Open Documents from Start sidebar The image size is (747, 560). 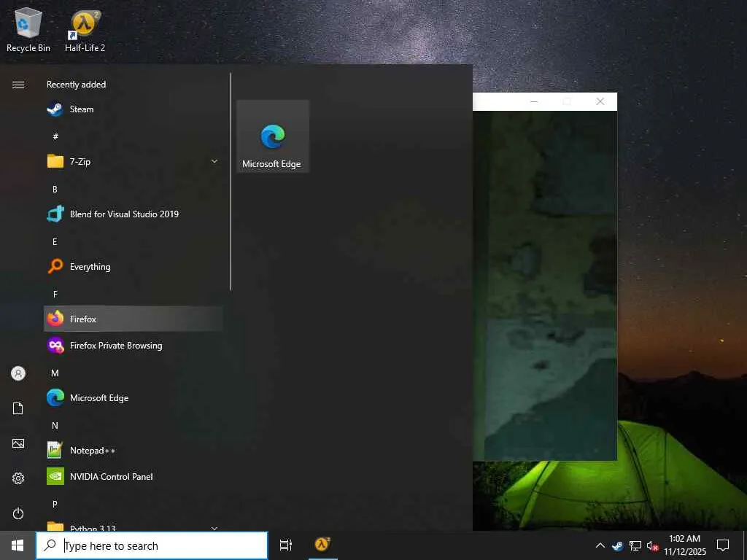(18, 408)
